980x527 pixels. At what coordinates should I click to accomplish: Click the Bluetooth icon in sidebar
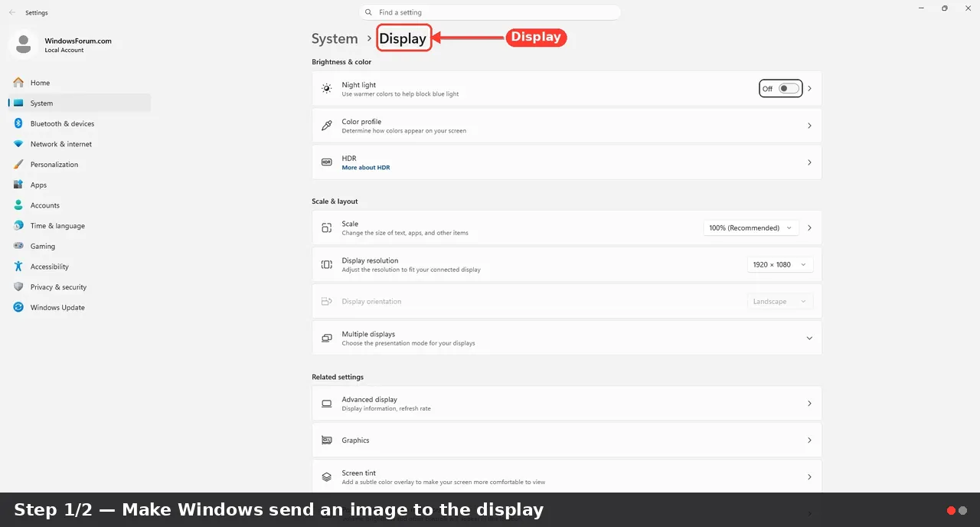pyautogui.click(x=18, y=123)
